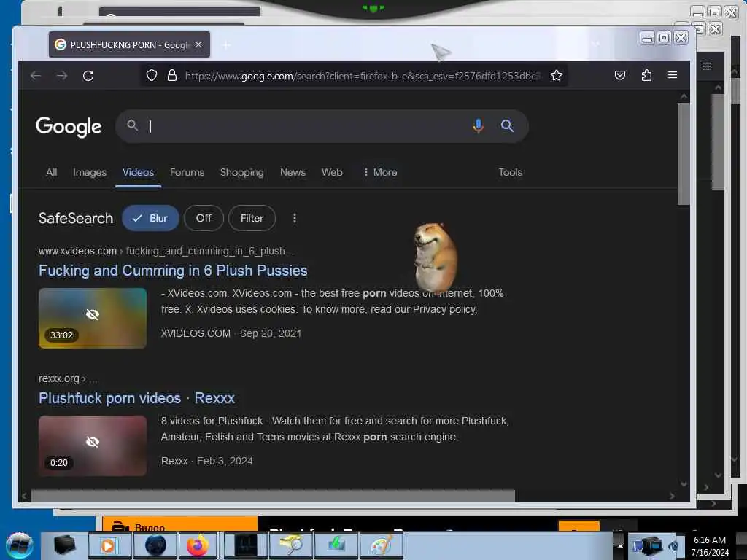Open the media player taskbar icon
The height and width of the screenshot is (560, 747).
click(109, 545)
